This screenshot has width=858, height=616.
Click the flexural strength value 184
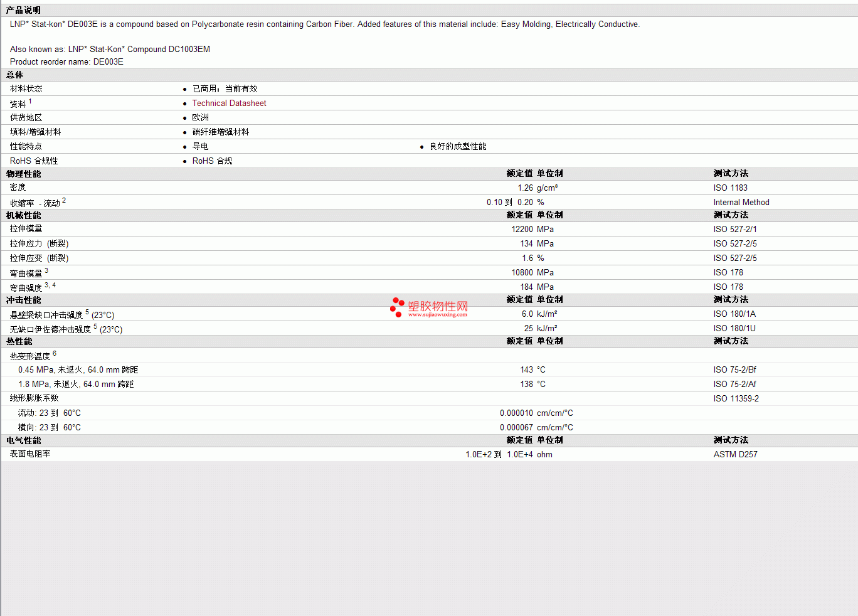pyautogui.click(x=526, y=287)
